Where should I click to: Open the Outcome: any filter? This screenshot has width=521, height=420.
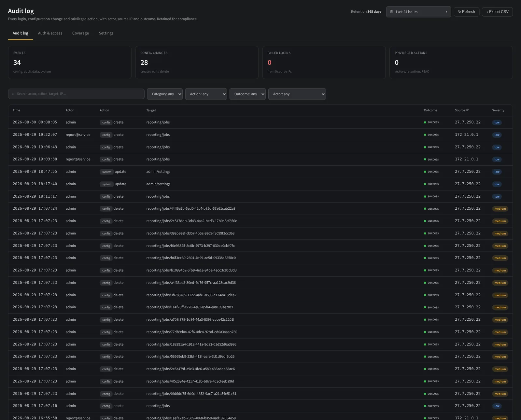[247, 94]
